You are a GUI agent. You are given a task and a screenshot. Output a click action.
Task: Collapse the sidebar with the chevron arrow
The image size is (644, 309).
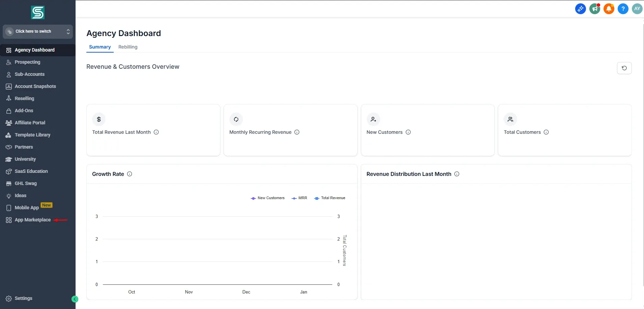pyautogui.click(x=74, y=299)
